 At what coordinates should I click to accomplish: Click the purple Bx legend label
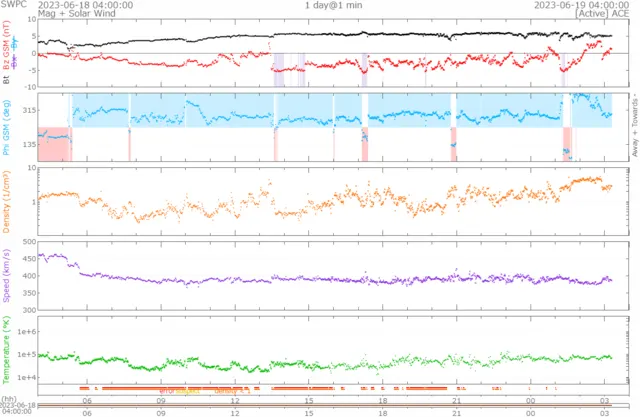[x=15, y=62]
